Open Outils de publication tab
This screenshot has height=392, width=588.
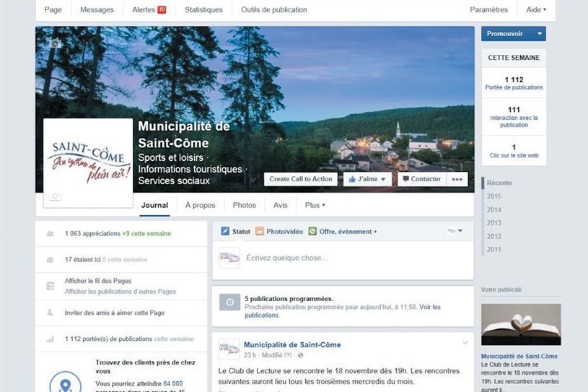[274, 10]
